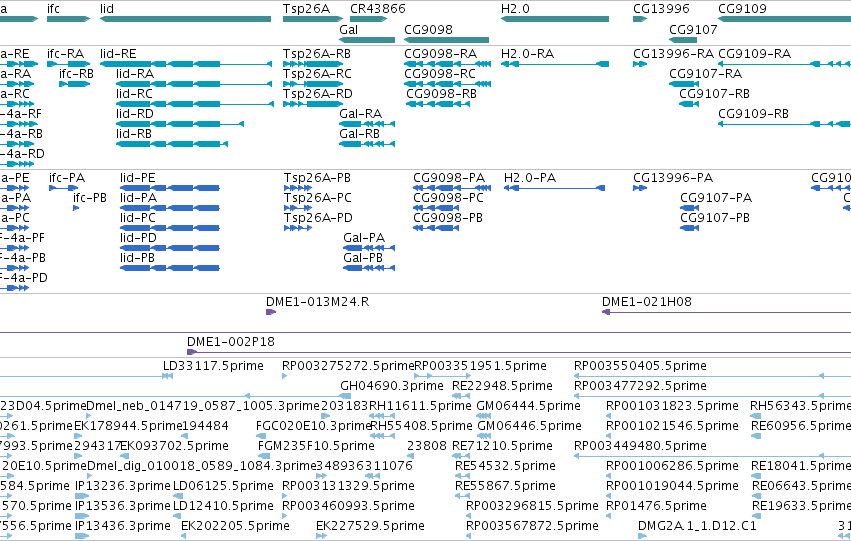Select the ifc-PA protein feature
Image resolution: width=851 pixels, height=541 pixels.
click(x=63, y=188)
